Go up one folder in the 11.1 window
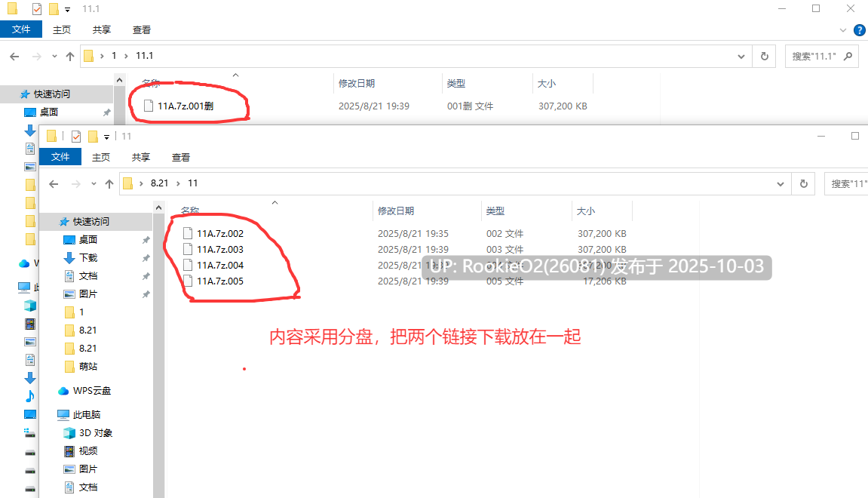 click(x=69, y=56)
